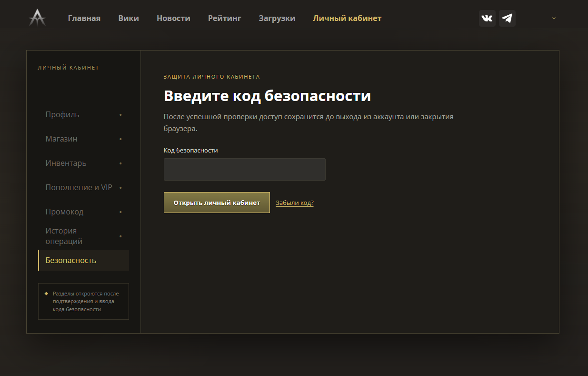Open Инвентарь in the sidebar
The width and height of the screenshot is (588, 376).
coord(83,163)
